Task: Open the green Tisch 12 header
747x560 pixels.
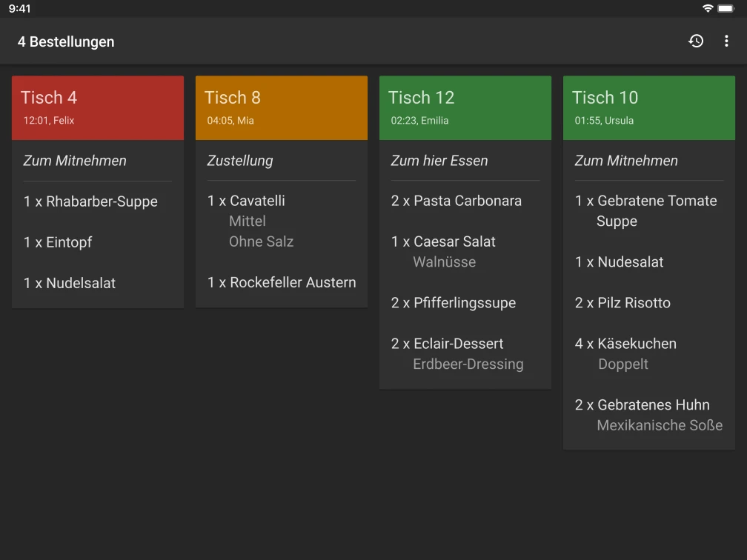Action: (x=465, y=107)
